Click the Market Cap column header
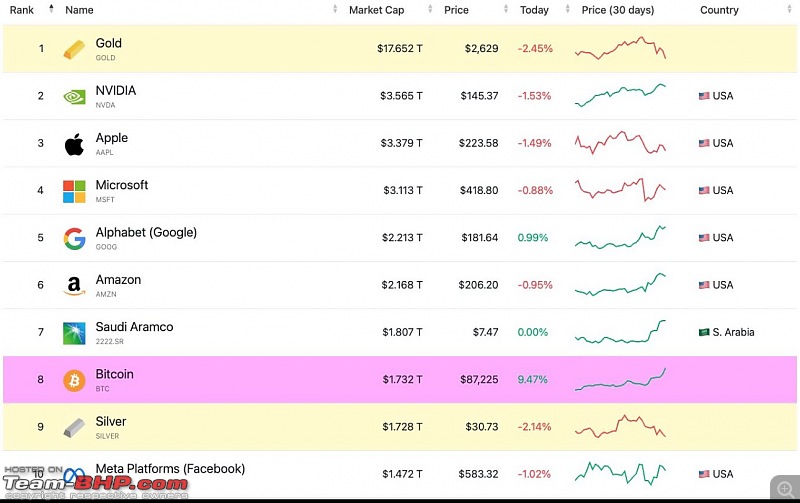Screen dimensions: 800x503 377,10
